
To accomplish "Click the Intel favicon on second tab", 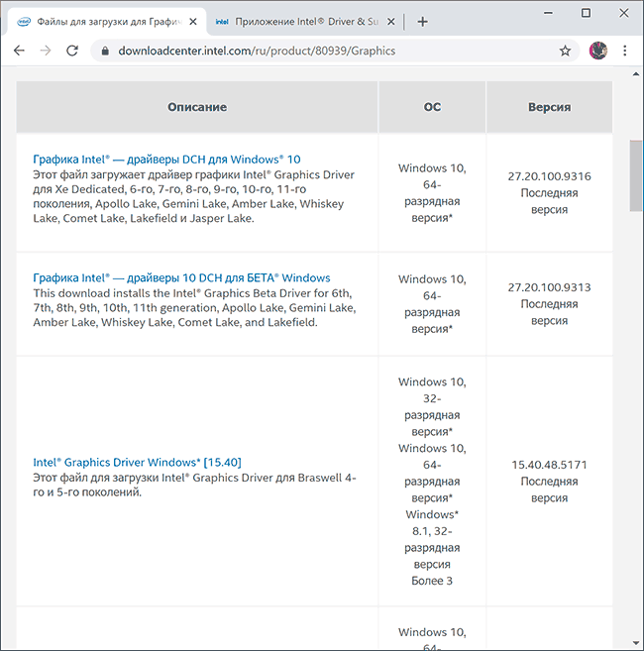I will 222,22.
